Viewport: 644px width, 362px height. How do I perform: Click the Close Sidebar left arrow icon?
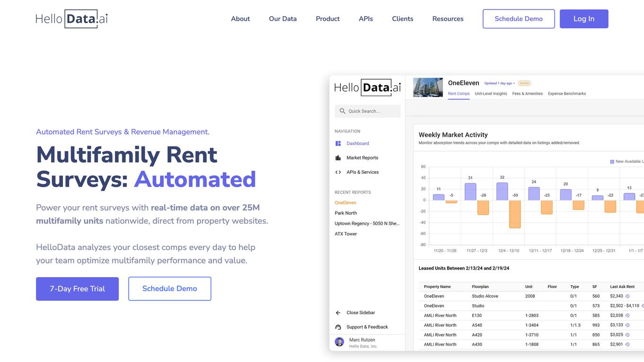pyautogui.click(x=338, y=313)
